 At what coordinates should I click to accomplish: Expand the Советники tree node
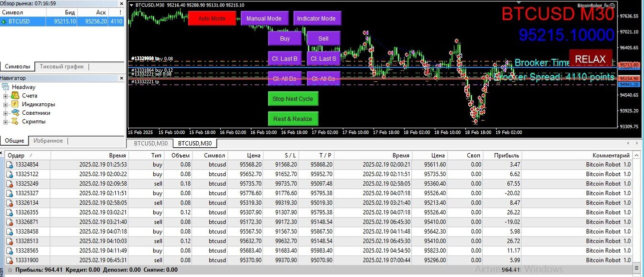coord(5,113)
